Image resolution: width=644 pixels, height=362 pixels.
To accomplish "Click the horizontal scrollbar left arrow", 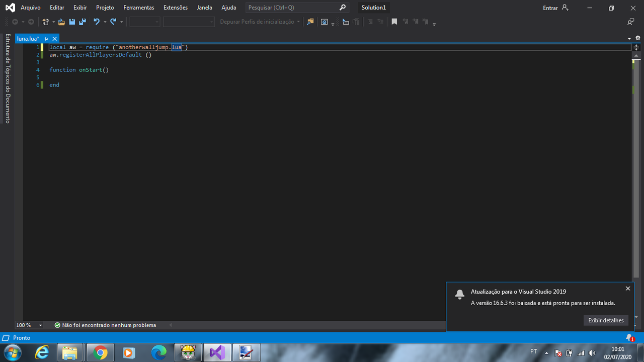I will [171, 325].
